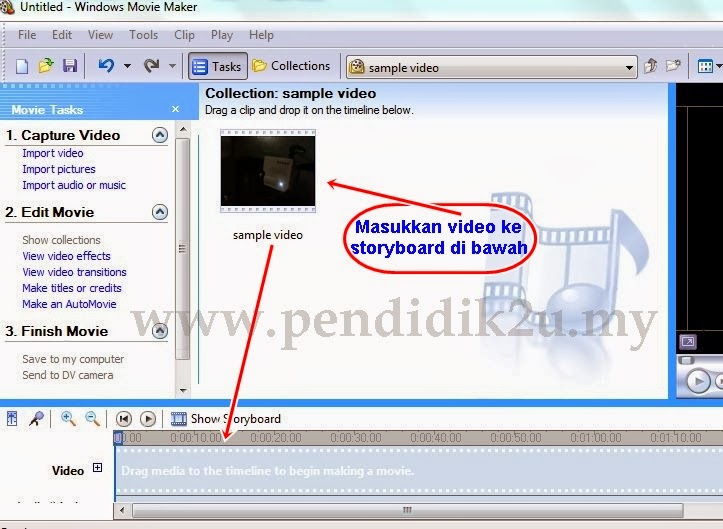Image resolution: width=723 pixels, height=529 pixels.
Task: Click the Show collections link
Action: coord(61,240)
